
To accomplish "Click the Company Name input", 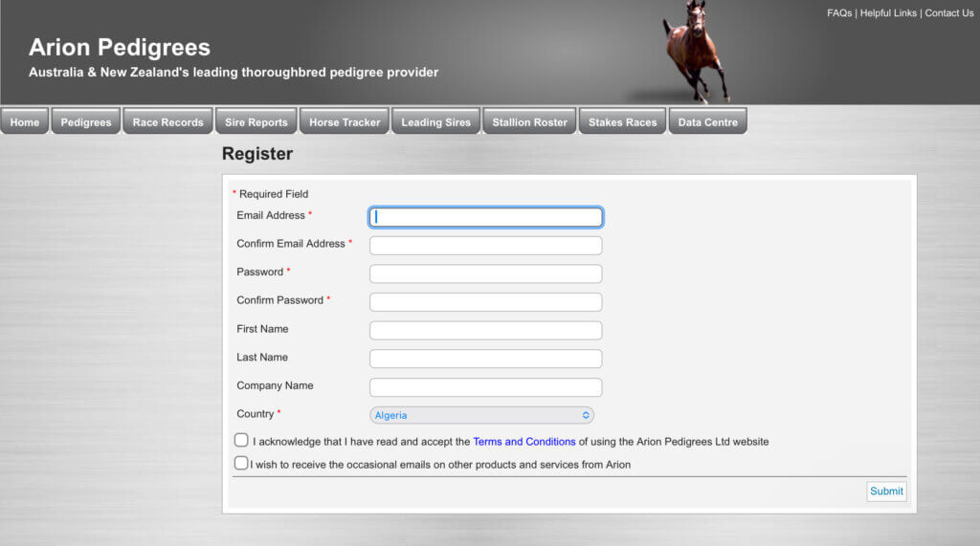I will (x=485, y=387).
